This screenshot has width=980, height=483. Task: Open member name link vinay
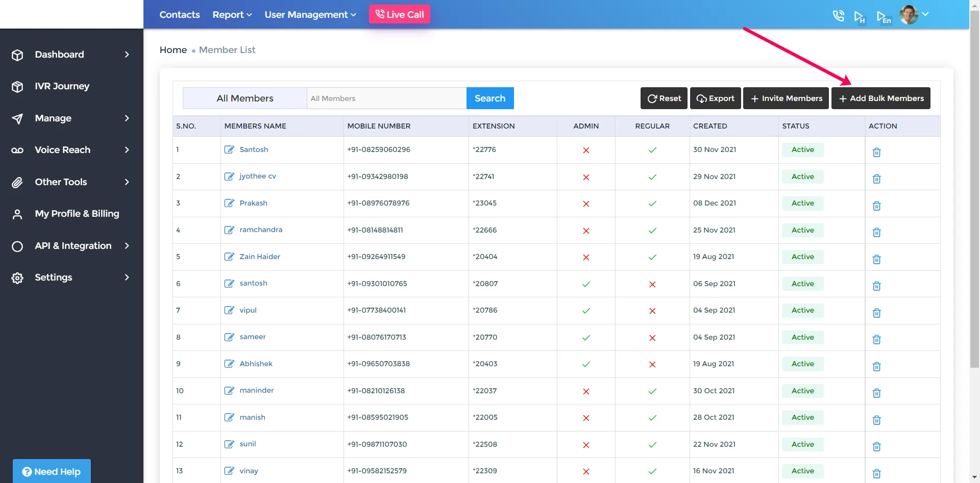click(x=249, y=471)
